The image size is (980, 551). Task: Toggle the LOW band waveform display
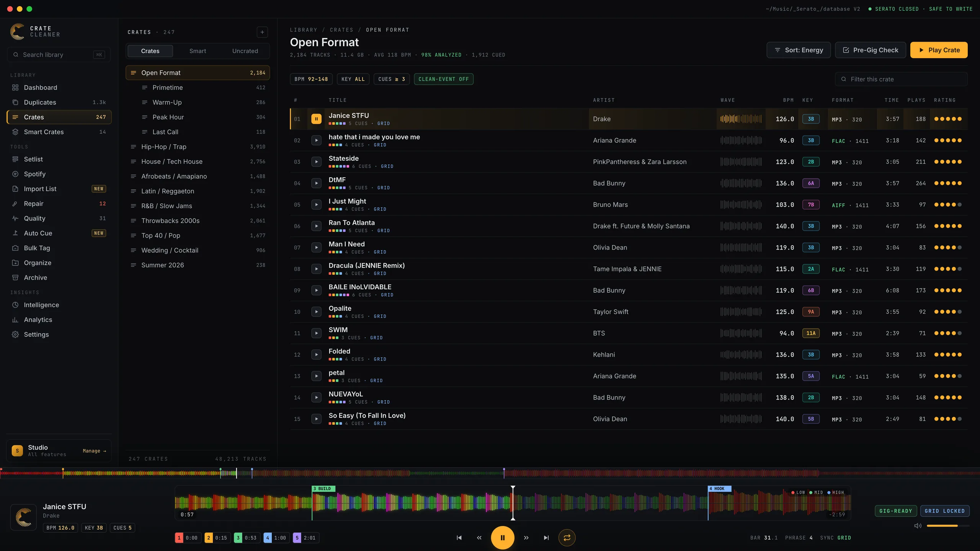798,492
